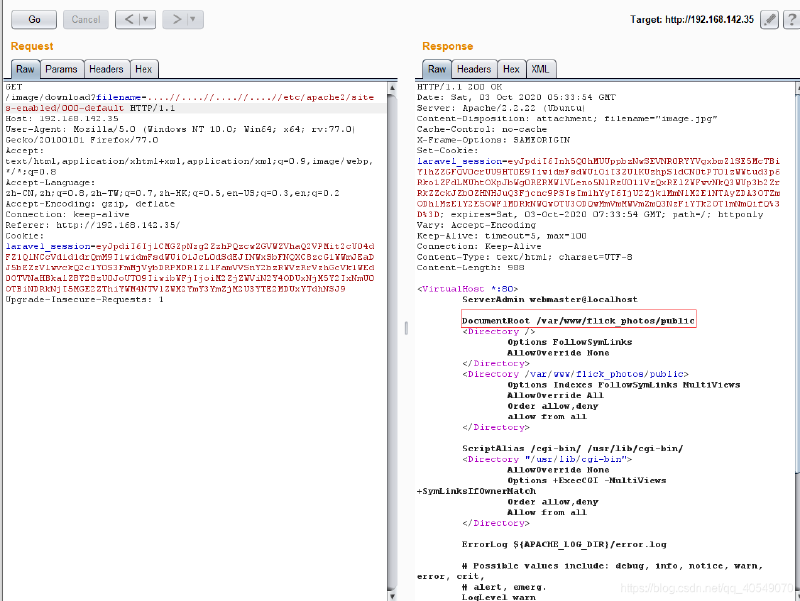Viewport: 800px width, 601px height.
Task: Click the request pane scrollbar down arrow
Action: pyautogui.click(x=392, y=595)
